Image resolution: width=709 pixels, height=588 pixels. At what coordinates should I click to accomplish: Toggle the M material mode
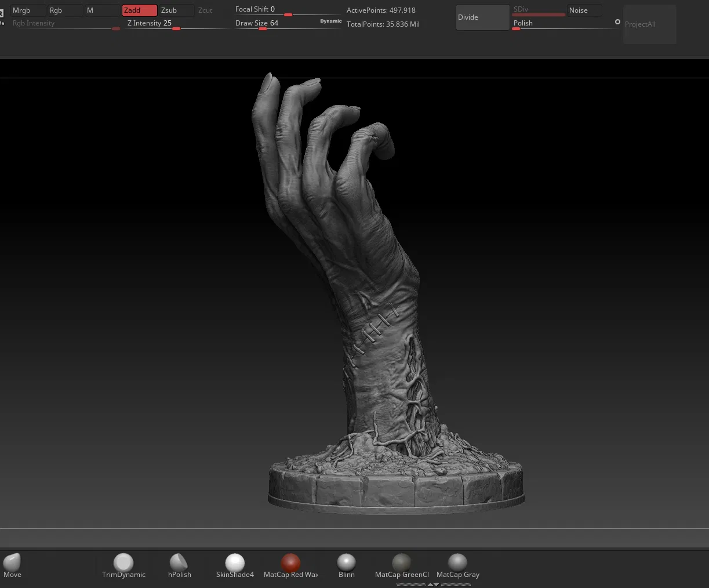tap(101, 10)
